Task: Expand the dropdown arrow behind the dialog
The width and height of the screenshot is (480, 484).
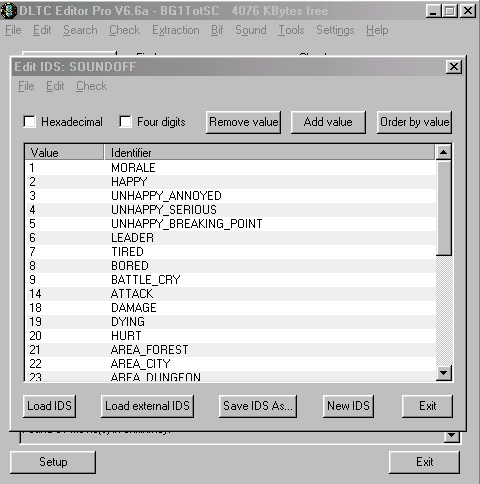Action: [x=452, y=436]
